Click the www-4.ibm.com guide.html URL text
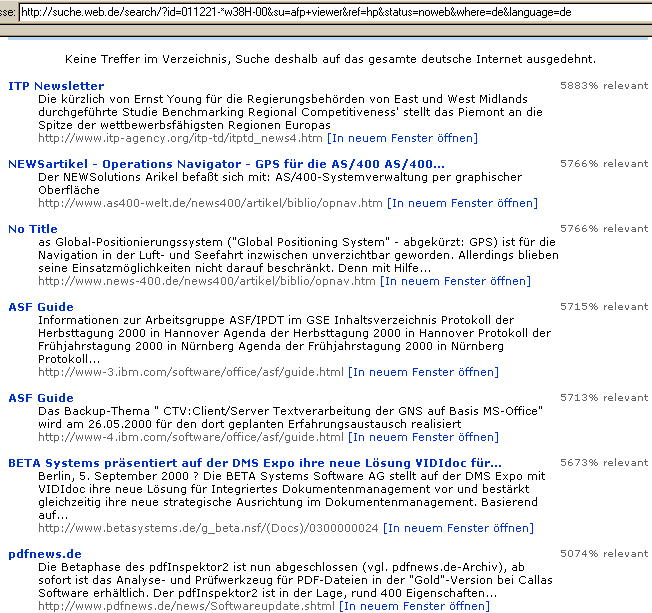Image resolution: width=652 pixels, height=613 pixels. coord(191,437)
